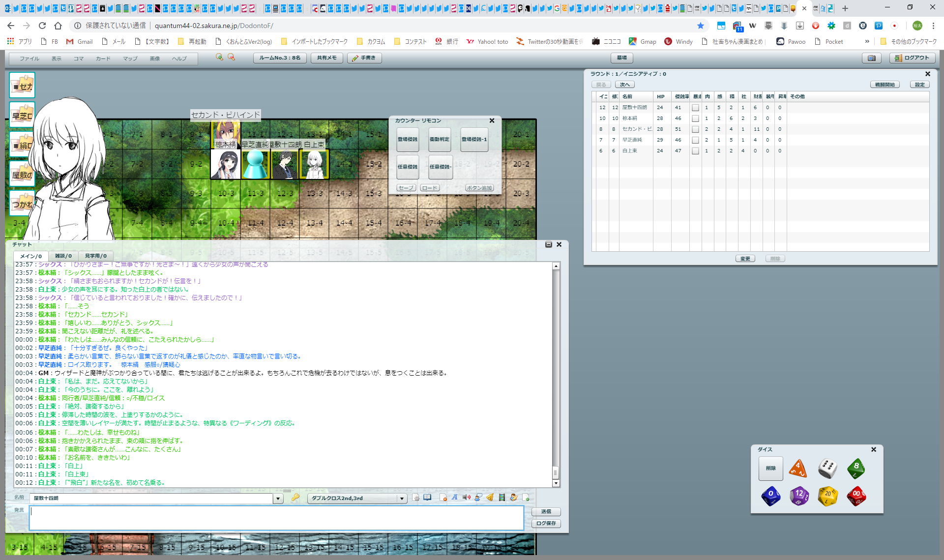
Task: Switch to the 雑談/0 chat tab
Action: (63, 256)
